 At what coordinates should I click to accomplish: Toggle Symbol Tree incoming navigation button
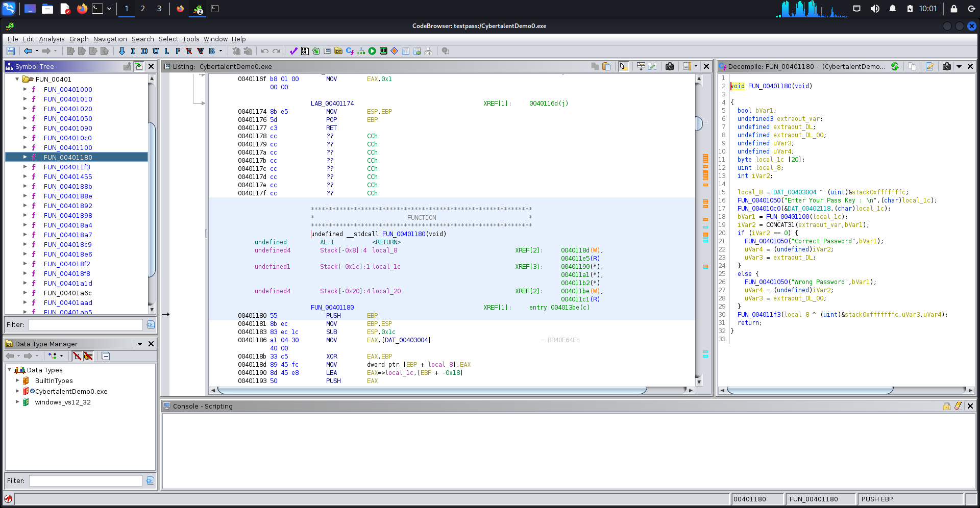point(139,66)
